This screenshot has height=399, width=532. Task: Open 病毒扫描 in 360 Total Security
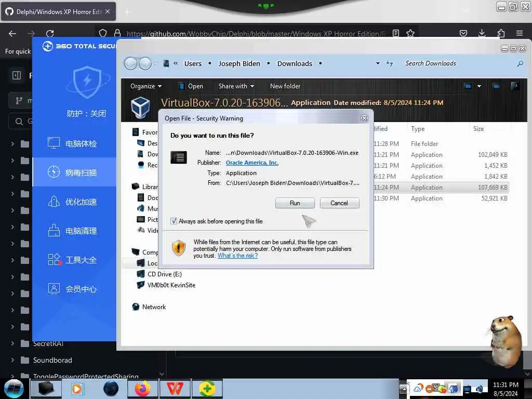(x=74, y=172)
